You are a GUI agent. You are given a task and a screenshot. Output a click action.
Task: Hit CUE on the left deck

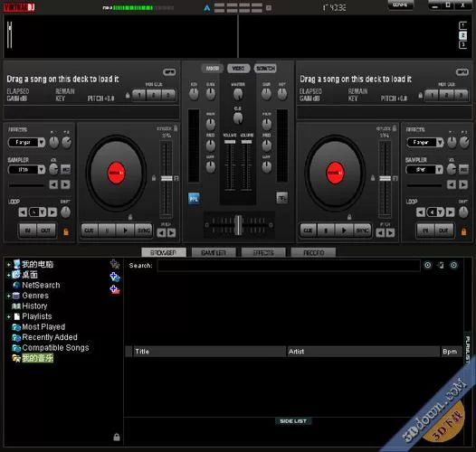coord(89,231)
